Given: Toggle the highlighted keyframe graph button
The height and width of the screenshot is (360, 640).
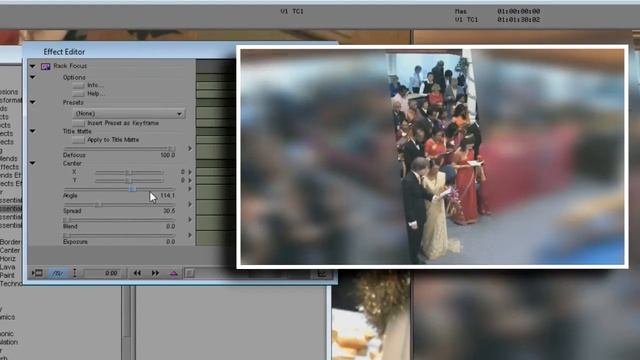Looking at the screenshot, I should pos(58,273).
